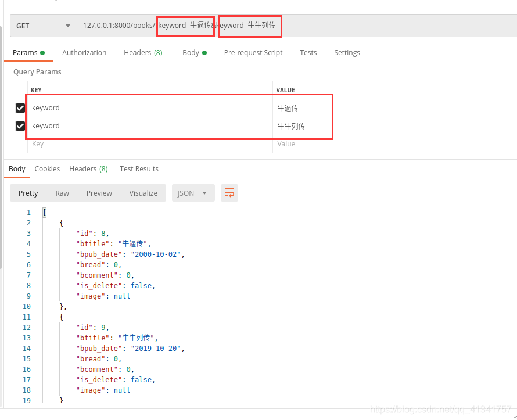Uncheck the second keyword param row with 牛牛列传
This screenshot has height=420, width=517.
tap(20, 126)
